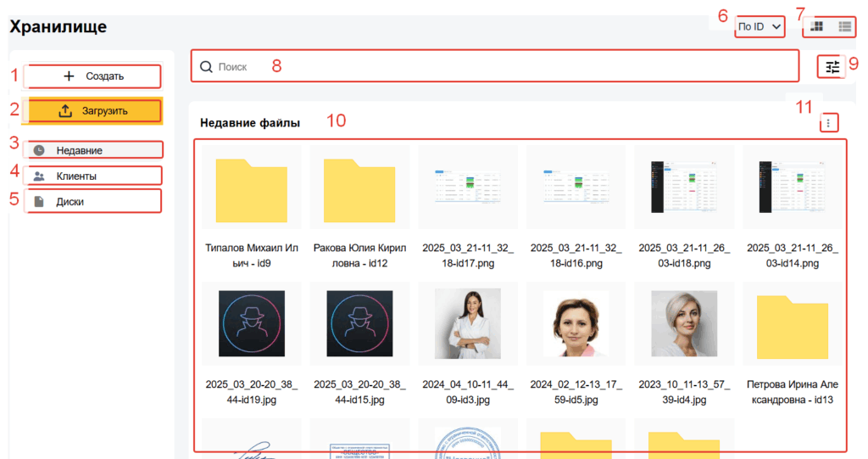Click the plus icon in Создать
The width and height of the screenshot is (868, 459).
coord(69,76)
